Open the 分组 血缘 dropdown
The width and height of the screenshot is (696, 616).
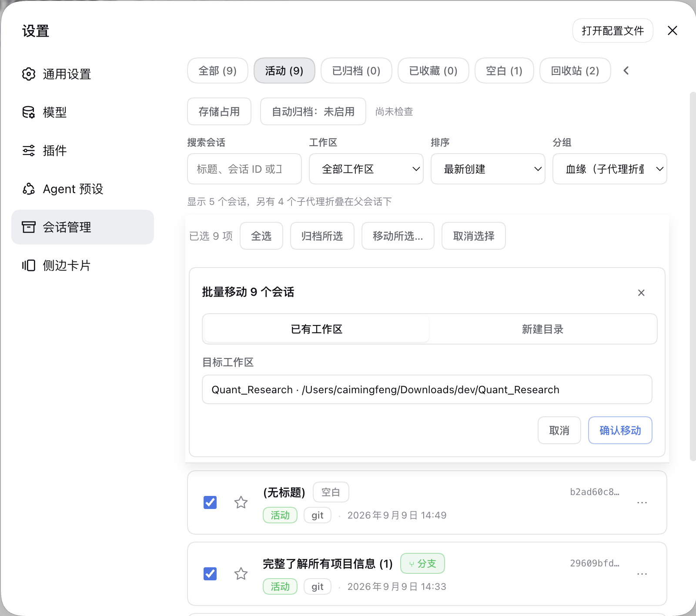[x=610, y=169]
